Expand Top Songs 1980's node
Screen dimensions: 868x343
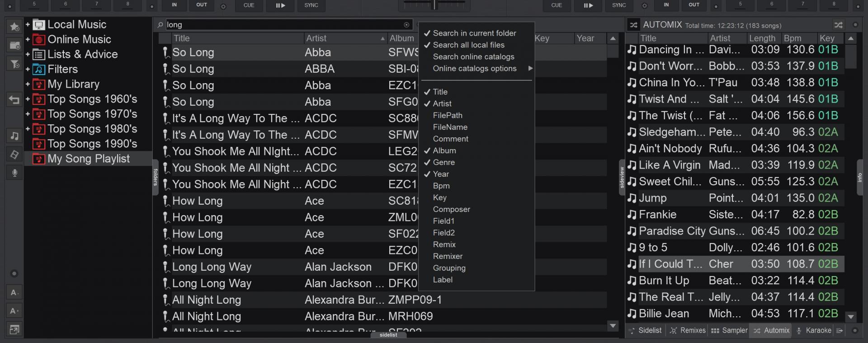pos(28,129)
